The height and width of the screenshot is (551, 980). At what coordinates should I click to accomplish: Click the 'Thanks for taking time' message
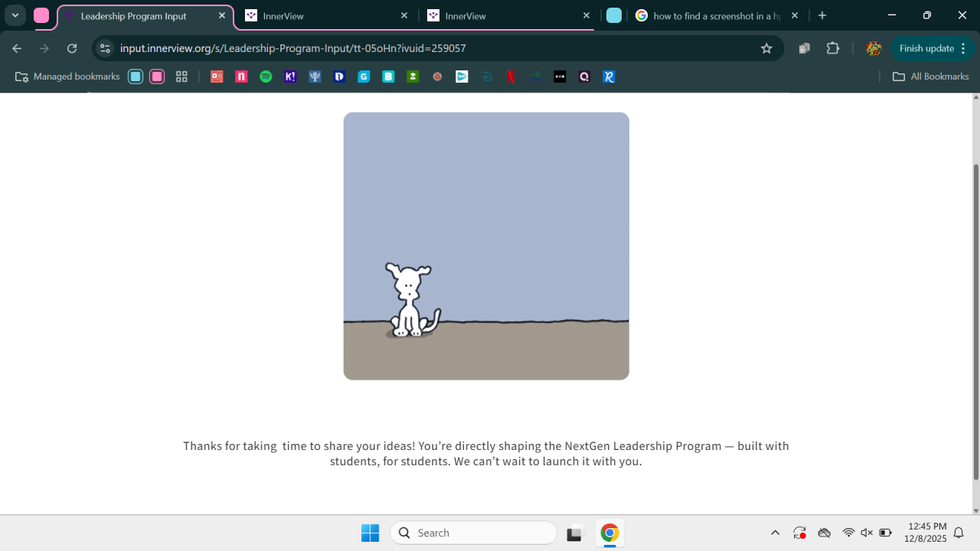click(x=486, y=454)
